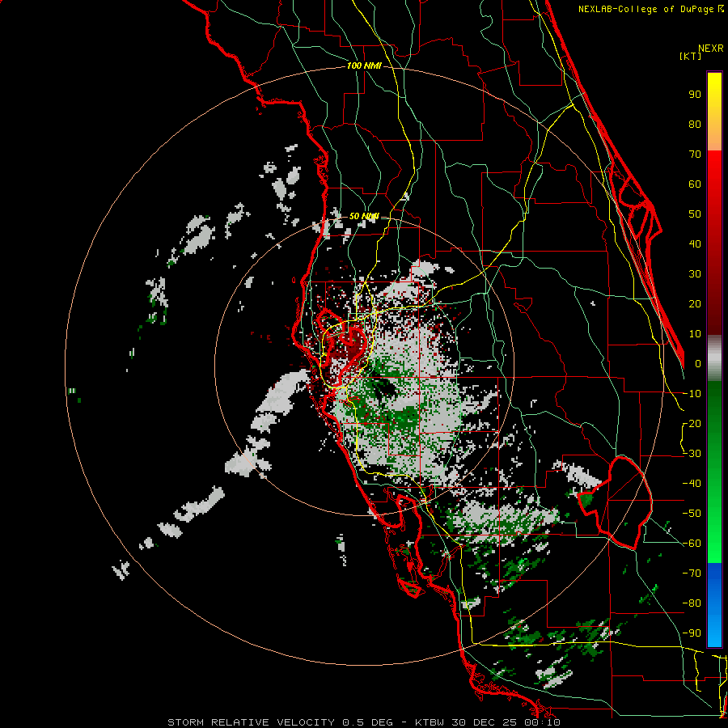The width and height of the screenshot is (728, 728).
Task: Select the positive 30 knot scale label
Action: [695, 274]
